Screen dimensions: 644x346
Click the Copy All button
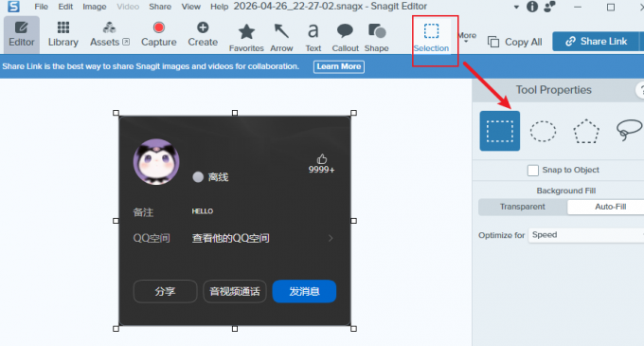515,42
